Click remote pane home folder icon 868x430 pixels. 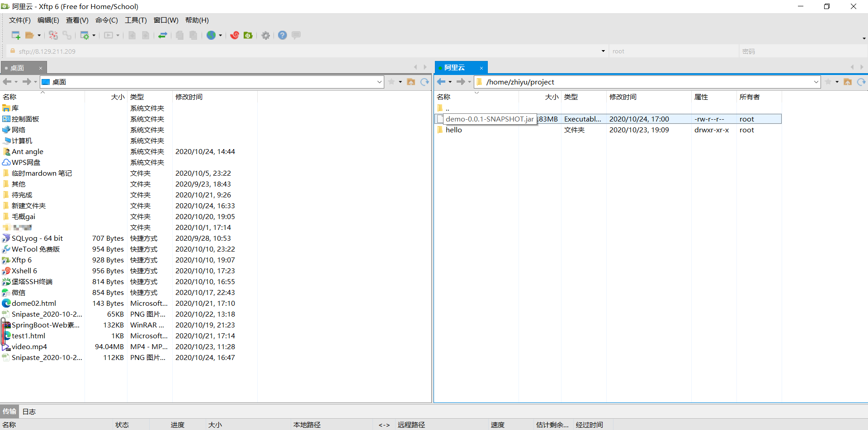848,82
